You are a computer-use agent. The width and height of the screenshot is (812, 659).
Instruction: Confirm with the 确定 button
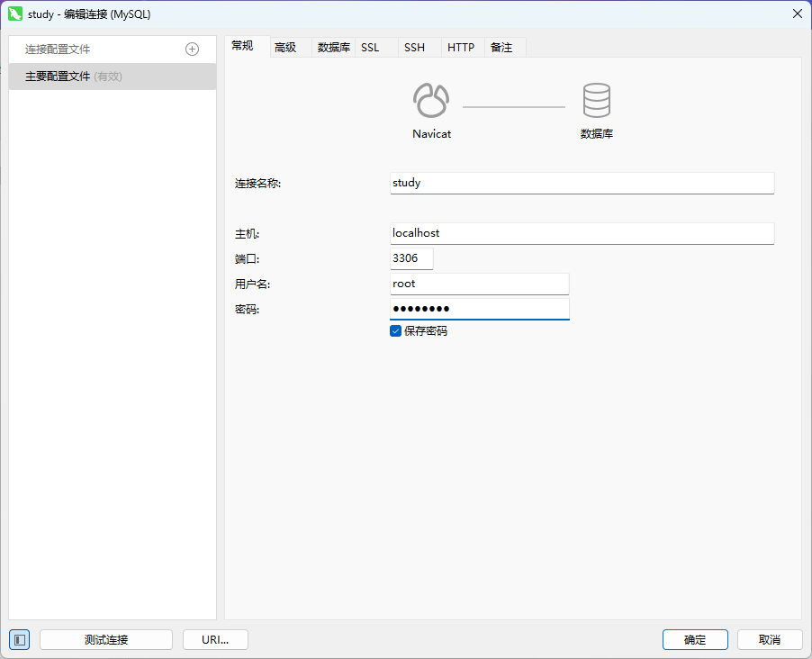coord(695,639)
